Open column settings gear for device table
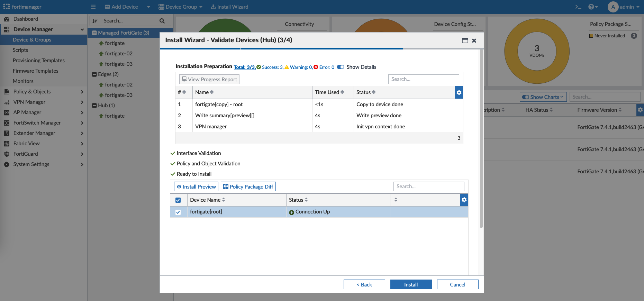Image resolution: width=644 pixels, height=301 pixels. click(x=464, y=200)
